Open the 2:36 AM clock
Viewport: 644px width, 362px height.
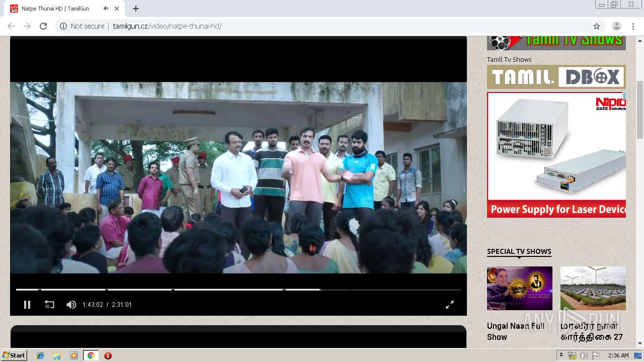coord(618,355)
